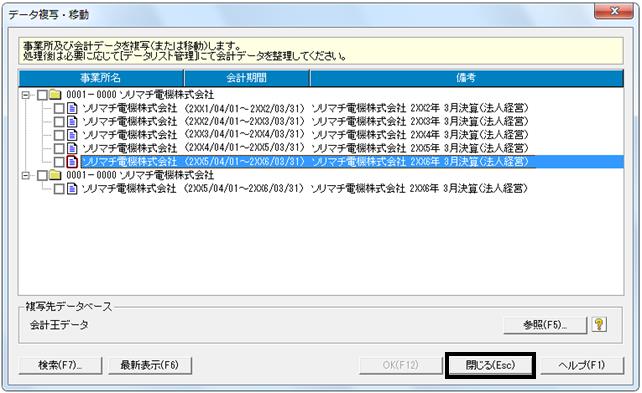The width and height of the screenshot is (642, 393).
Task: Collapse the second 0001-0000 tree node
Action: [x=26, y=175]
